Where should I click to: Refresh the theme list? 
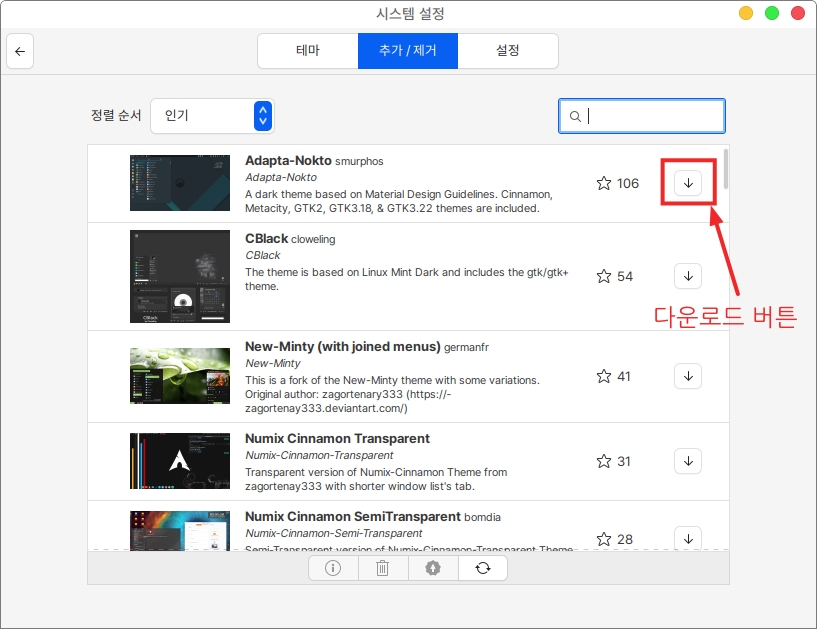[483, 568]
